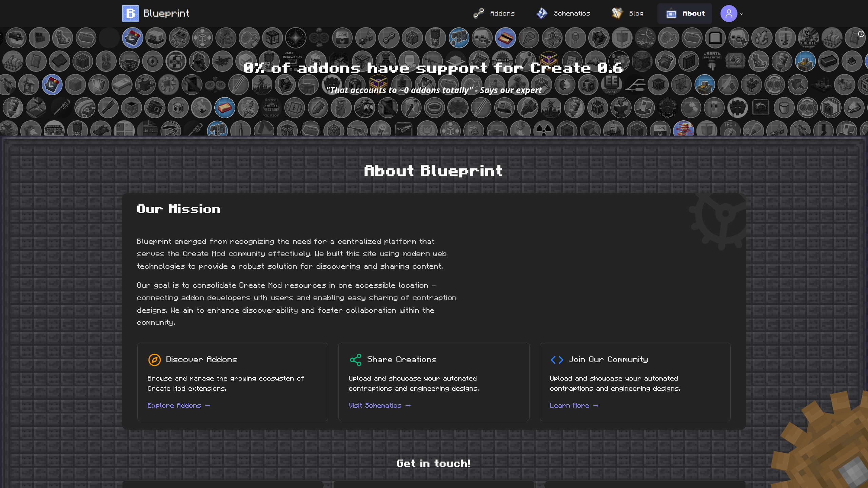Click the Create Hand Crafting addon icon
This screenshot has height=488, width=868.
tap(712, 61)
